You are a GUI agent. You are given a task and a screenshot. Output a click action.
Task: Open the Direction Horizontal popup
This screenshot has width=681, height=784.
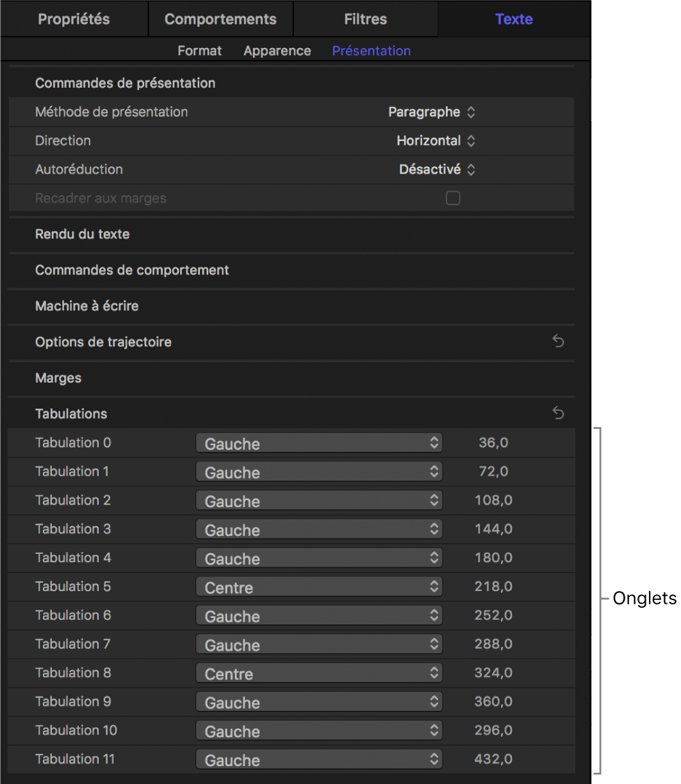point(436,141)
